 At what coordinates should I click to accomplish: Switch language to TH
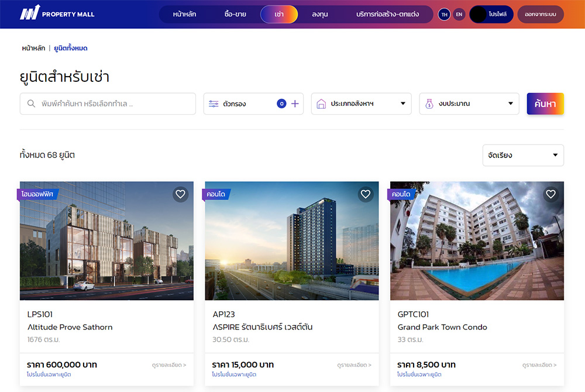[x=445, y=15]
